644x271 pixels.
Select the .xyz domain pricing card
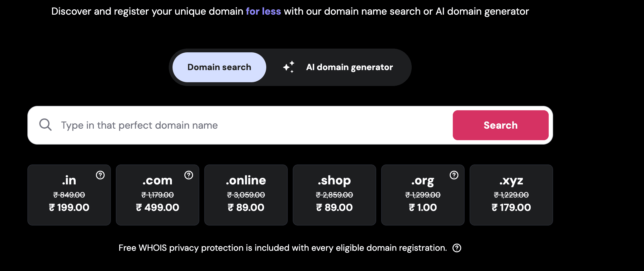click(x=511, y=195)
